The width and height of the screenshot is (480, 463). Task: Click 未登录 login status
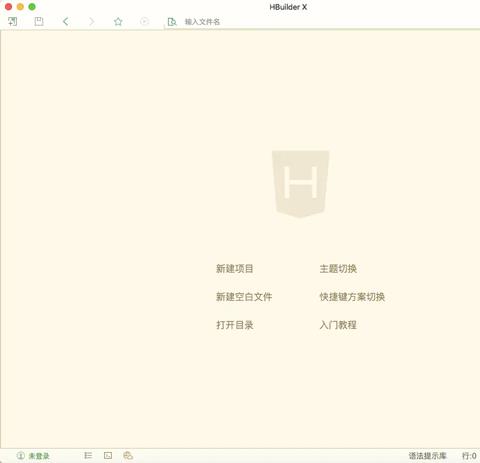tap(33, 456)
